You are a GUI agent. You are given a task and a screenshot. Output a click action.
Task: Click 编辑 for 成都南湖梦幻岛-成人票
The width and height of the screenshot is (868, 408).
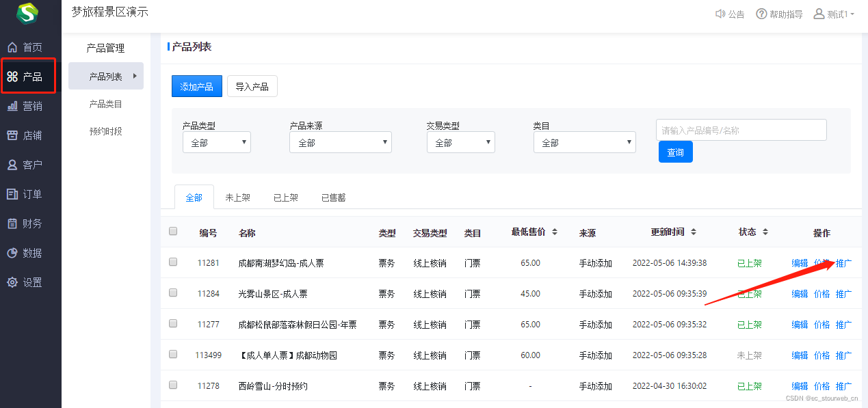[800, 263]
